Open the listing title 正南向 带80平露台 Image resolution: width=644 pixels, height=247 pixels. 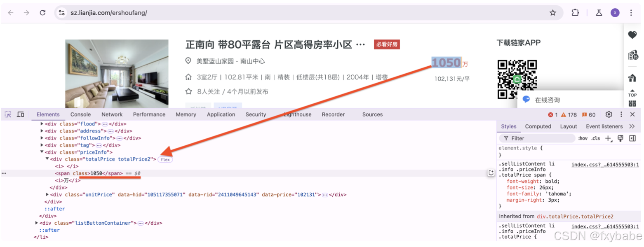coord(275,44)
